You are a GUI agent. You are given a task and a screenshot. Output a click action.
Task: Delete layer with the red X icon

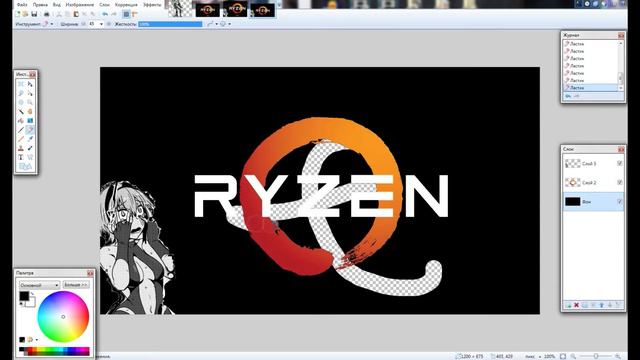576,305
